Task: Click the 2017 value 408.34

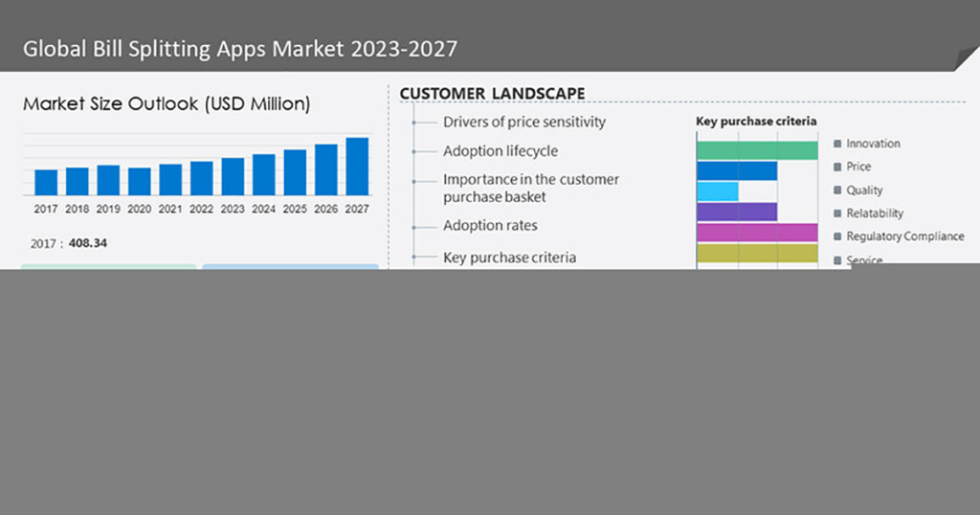Action: click(87, 243)
